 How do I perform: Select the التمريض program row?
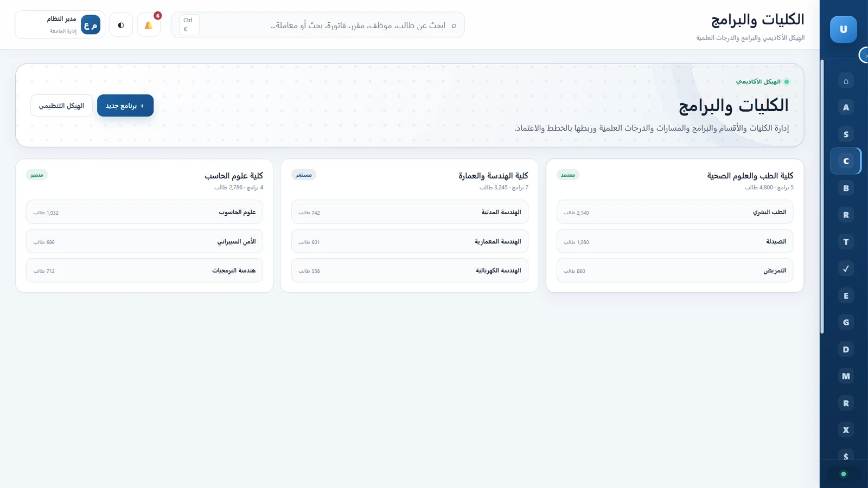(x=675, y=271)
